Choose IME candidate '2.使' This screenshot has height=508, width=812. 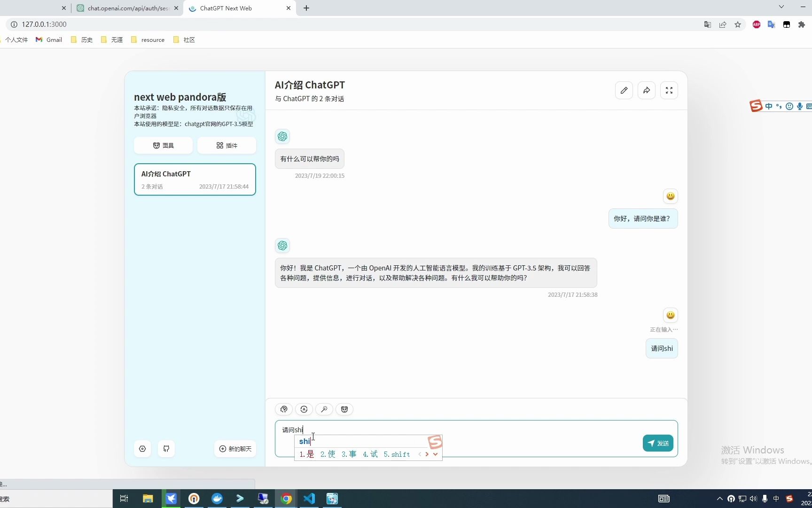point(328,454)
